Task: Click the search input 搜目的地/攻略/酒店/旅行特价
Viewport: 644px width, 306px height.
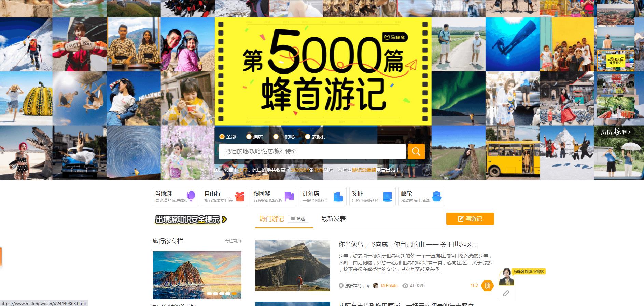Action: click(x=312, y=151)
